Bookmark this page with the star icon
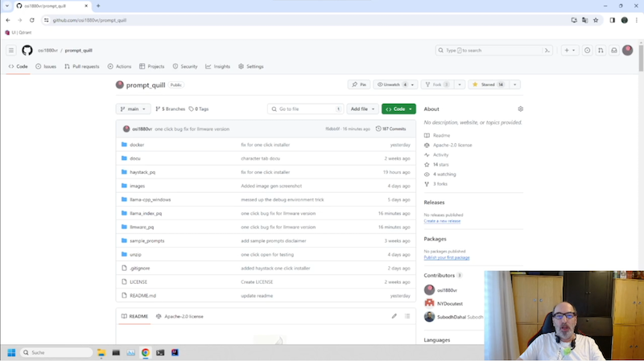The image size is (644, 361). pyautogui.click(x=596, y=20)
